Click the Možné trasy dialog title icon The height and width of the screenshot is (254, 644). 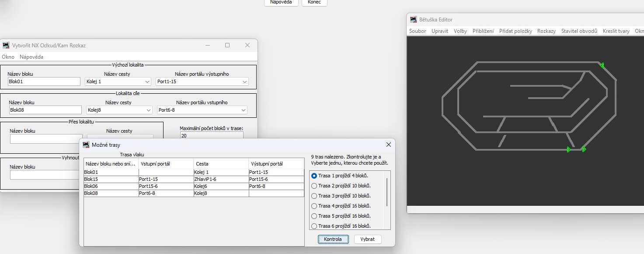click(x=86, y=145)
